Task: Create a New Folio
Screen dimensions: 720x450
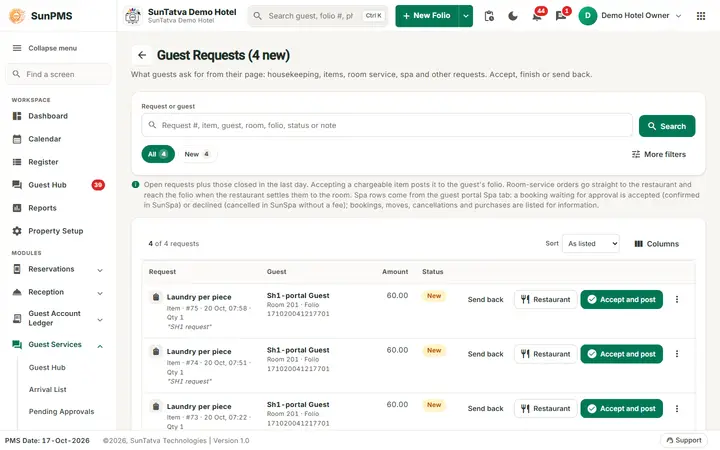Action: pos(427,16)
